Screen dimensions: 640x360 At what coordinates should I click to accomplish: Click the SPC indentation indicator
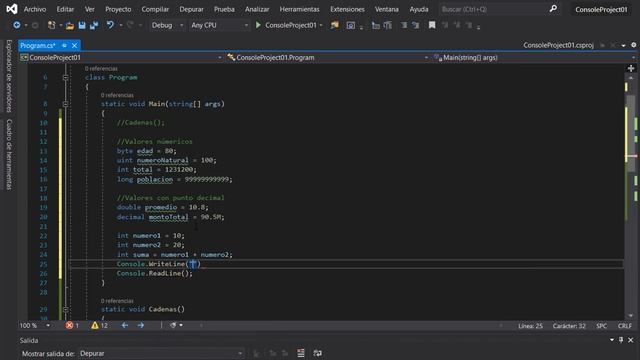tap(601, 326)
